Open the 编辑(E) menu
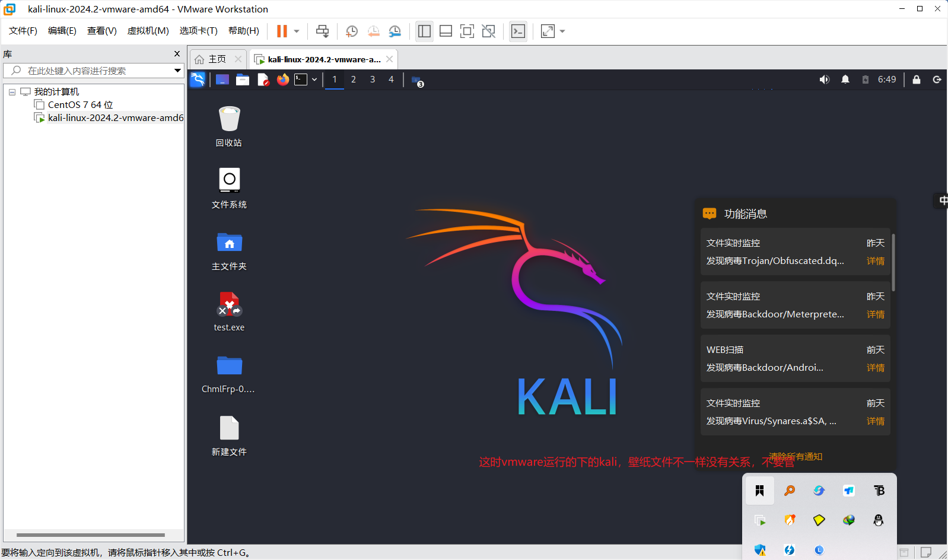The width and height of the screenshot is (948, 560). (x=62, y=31)
